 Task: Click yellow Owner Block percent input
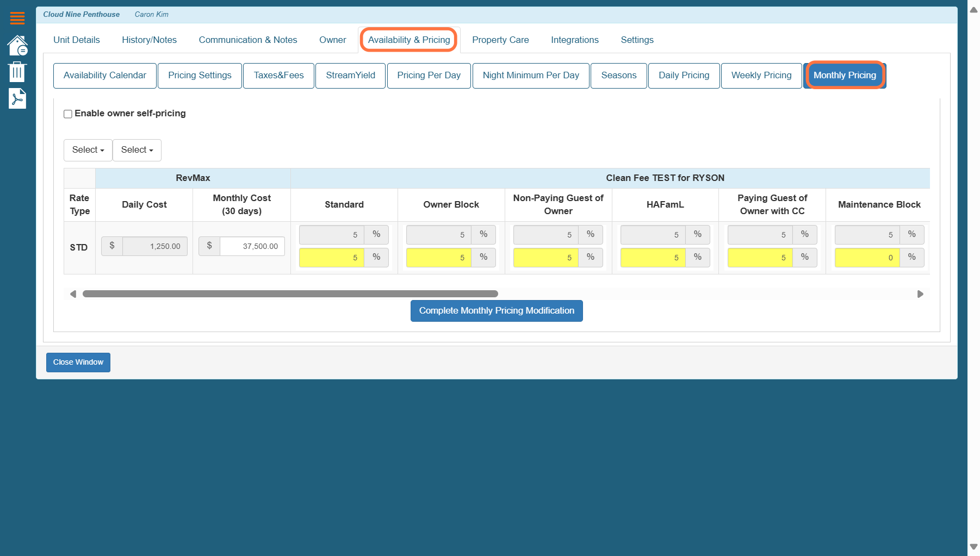click(439, 258)
